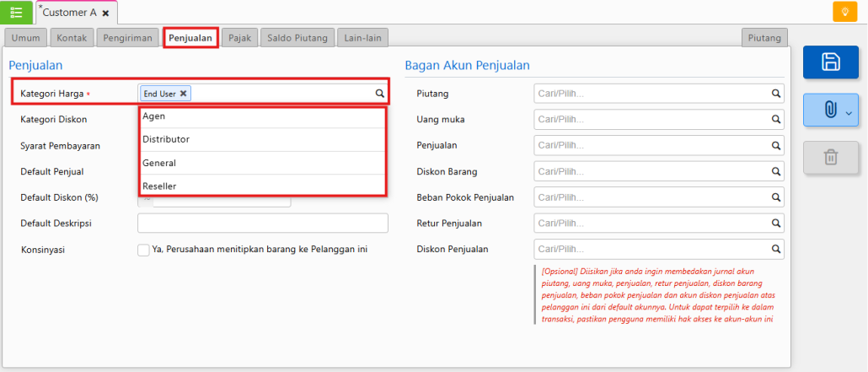Click the Default Diskon (%) input field
This screenshot has width=868, height=372.
(222, 198)
